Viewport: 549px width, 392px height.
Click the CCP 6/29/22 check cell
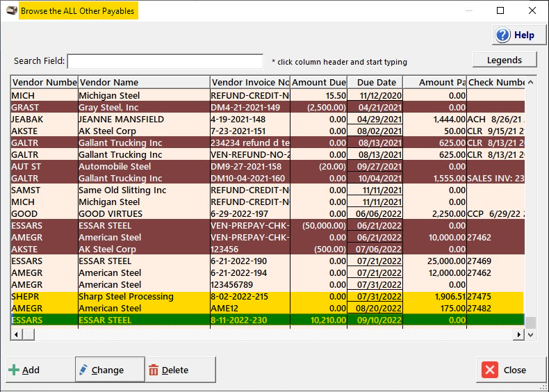pos(495,213)
